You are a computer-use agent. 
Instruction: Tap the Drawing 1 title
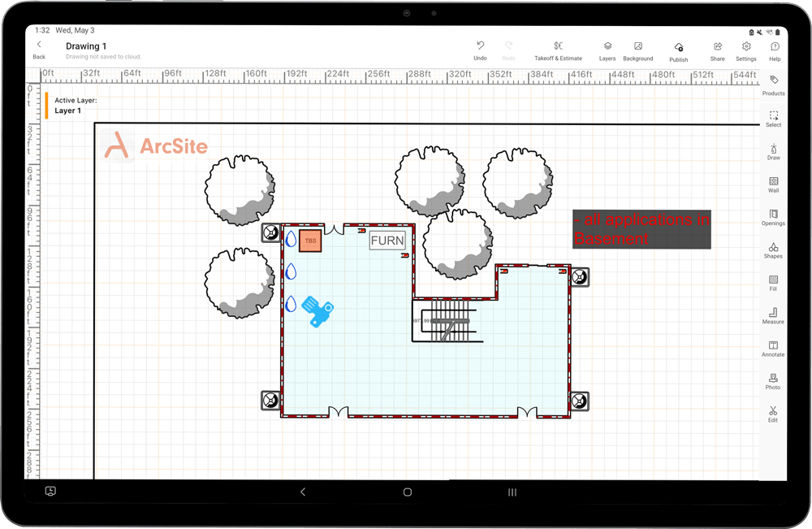(86, 46)
